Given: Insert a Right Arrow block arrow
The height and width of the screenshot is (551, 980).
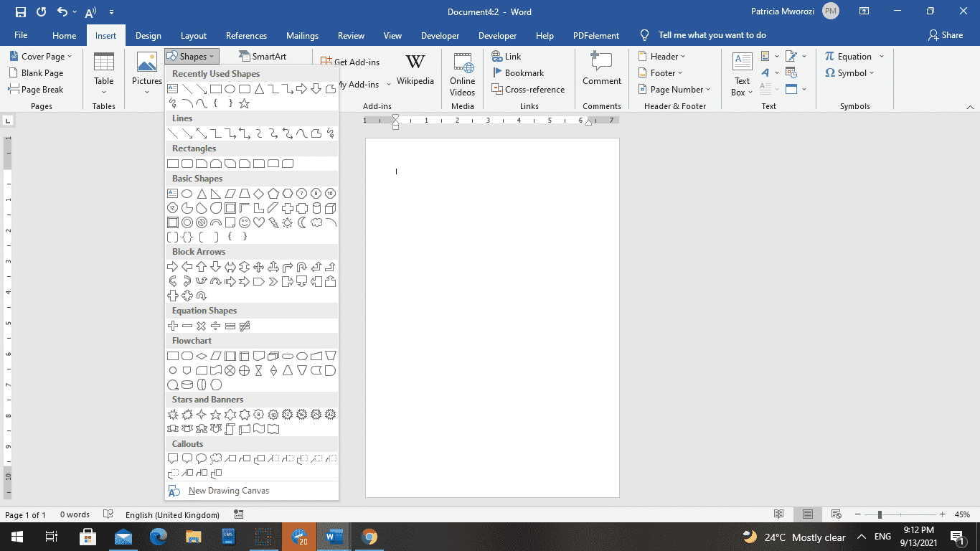Looking at the screenshot, I should [x=173, y=266].
